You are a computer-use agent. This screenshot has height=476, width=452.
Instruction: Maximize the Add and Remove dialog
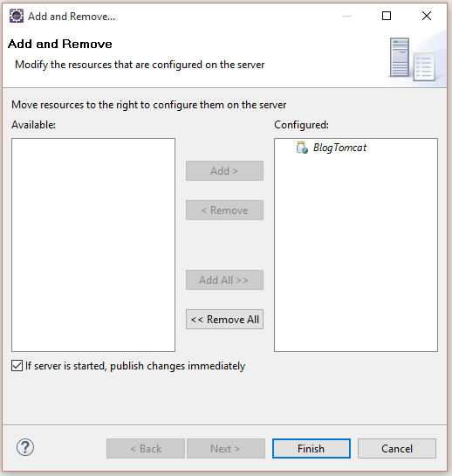coord(387,16)
